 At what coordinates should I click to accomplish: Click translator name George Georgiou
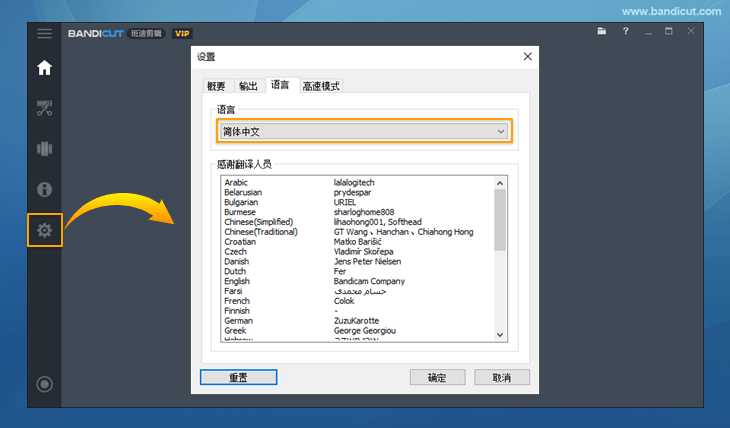(365, 331)
